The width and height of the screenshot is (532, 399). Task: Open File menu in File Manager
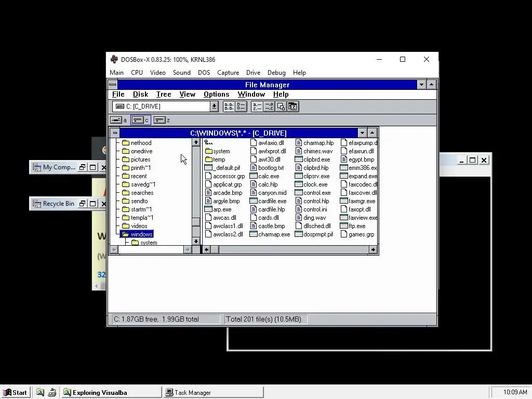[118, 95]
